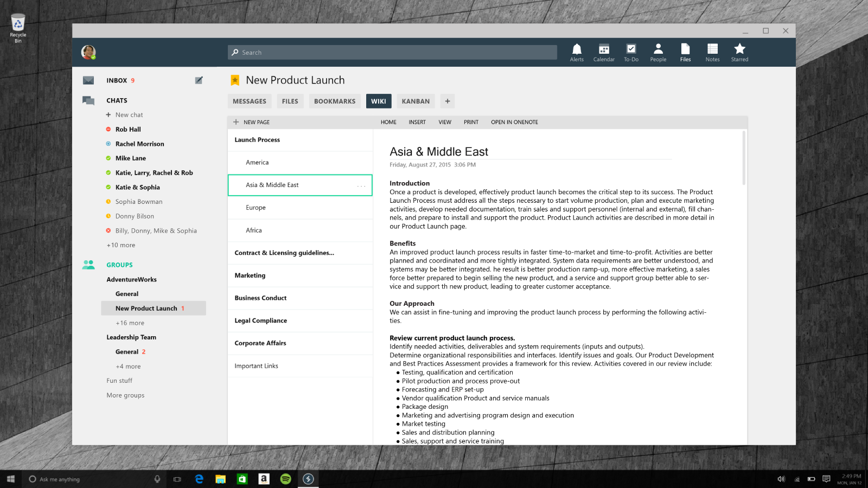The height and width of the screenshot is (488, 868).
Task: Add a NEW PAGE to the wiki
Action: coord(251,123)
